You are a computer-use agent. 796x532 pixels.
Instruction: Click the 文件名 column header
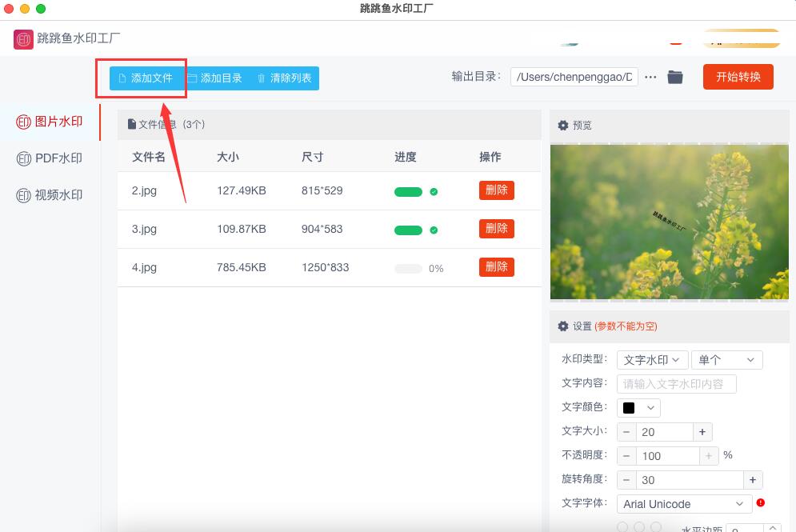149,157
